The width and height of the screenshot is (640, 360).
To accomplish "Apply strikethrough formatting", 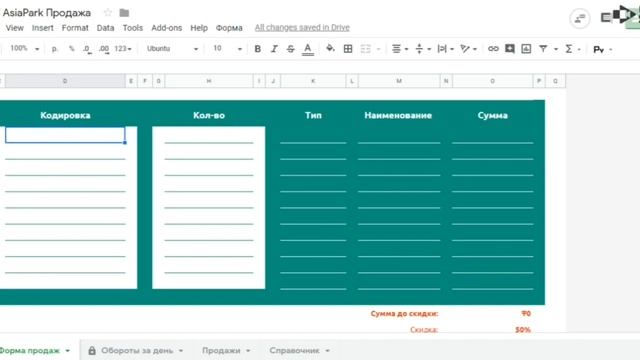I will pos(290,49).
